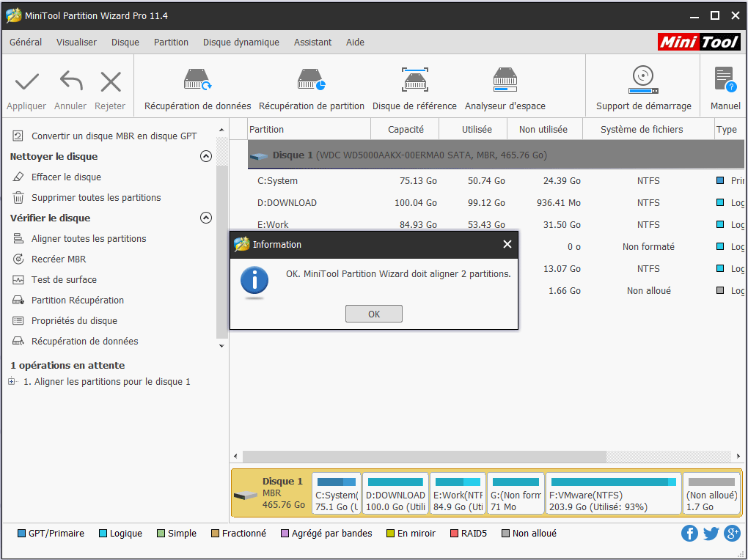Click OK in the Information dialog
The height and width of the screenshot is (560, 748).
click(x=373, y=314)
